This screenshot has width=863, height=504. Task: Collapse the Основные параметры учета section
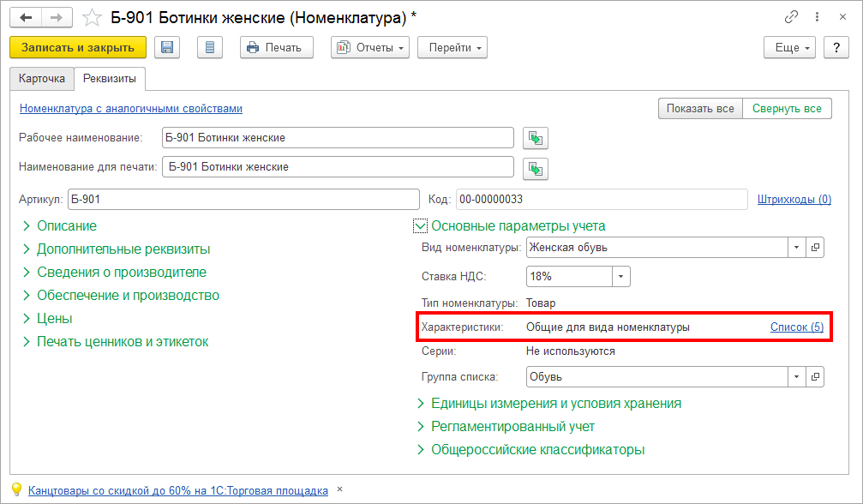[421, 226]
